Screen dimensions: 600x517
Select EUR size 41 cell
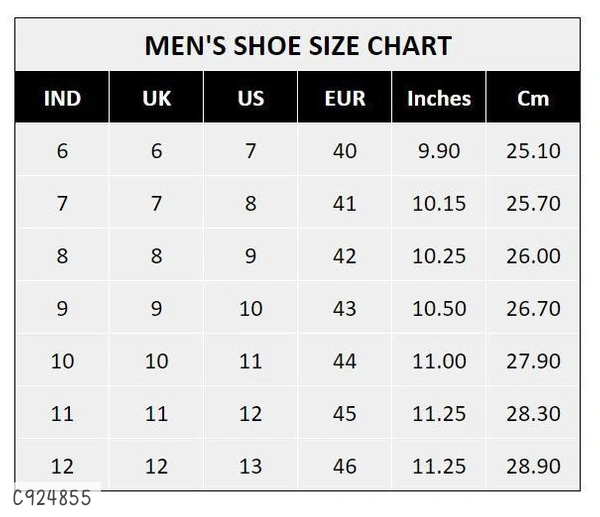pos(345,204)
